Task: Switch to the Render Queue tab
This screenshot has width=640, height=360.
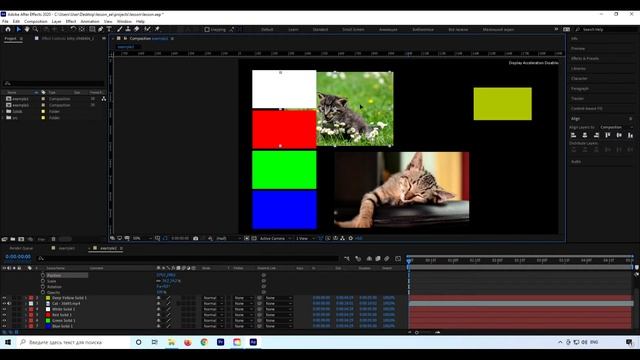Action: tap(21, 248)
